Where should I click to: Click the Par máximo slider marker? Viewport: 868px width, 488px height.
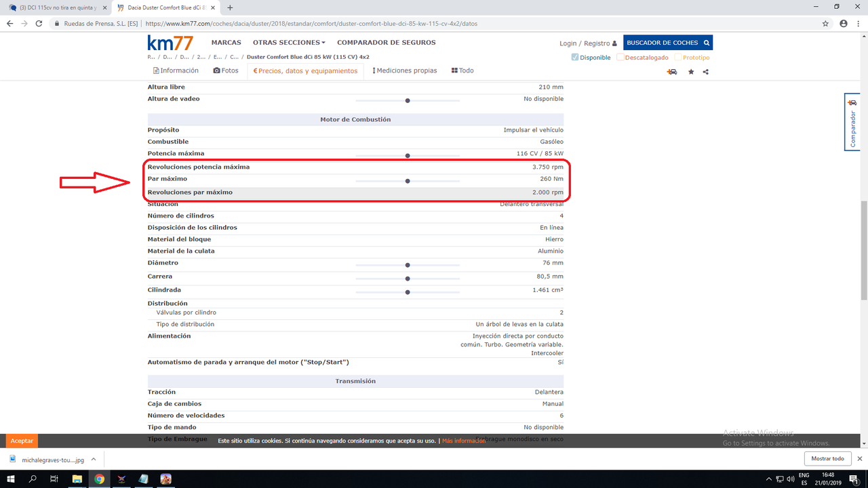point(408,181)
